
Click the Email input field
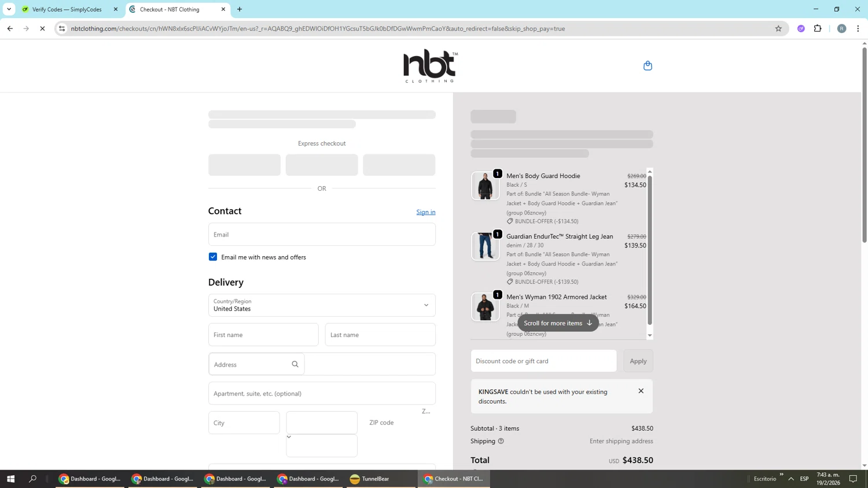coord(322,234)
